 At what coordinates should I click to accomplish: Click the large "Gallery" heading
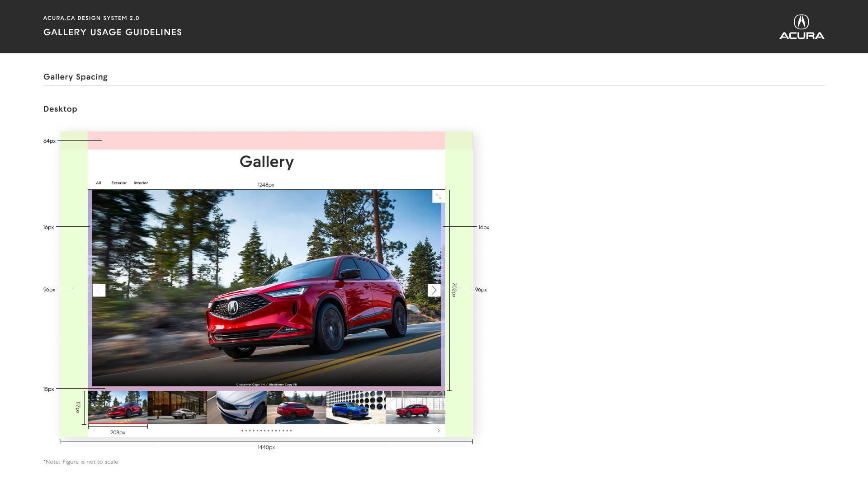click(267, 162)
